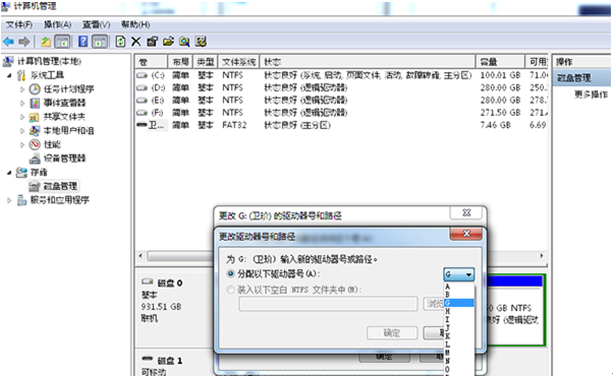The image size is (613, 379).
Task: Toggle the show/hide console tree toolbar icon
Action: pyautogui.click(x=62, y=41)
